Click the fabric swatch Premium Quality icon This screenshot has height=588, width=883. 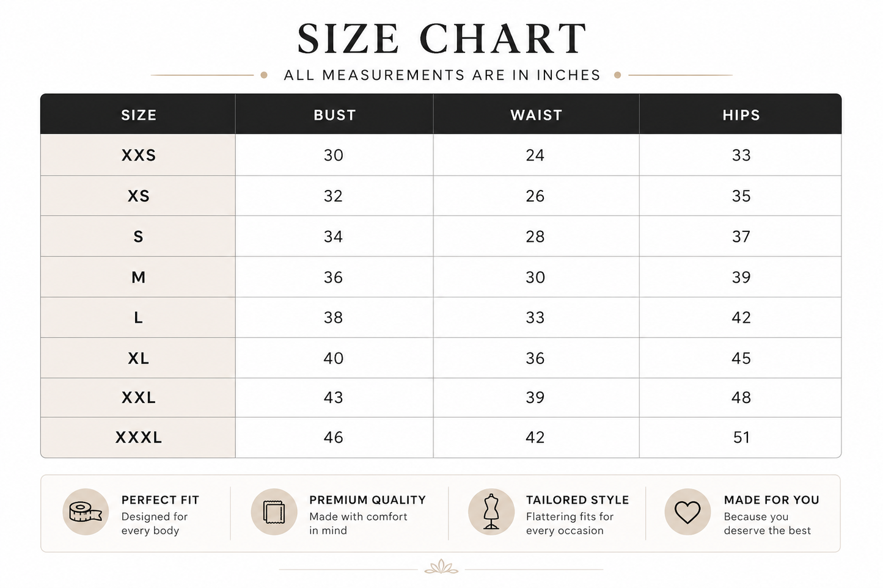pos(274,512)
